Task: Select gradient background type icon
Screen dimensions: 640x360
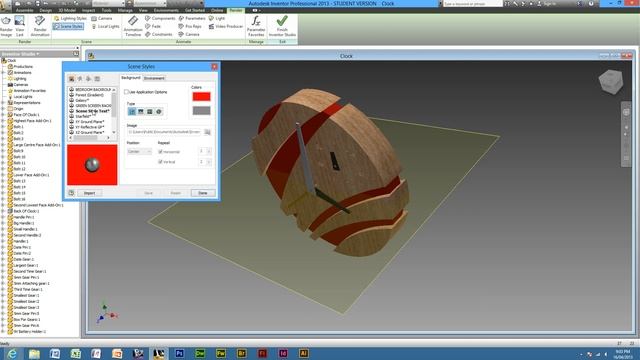Action: [141, 111]
